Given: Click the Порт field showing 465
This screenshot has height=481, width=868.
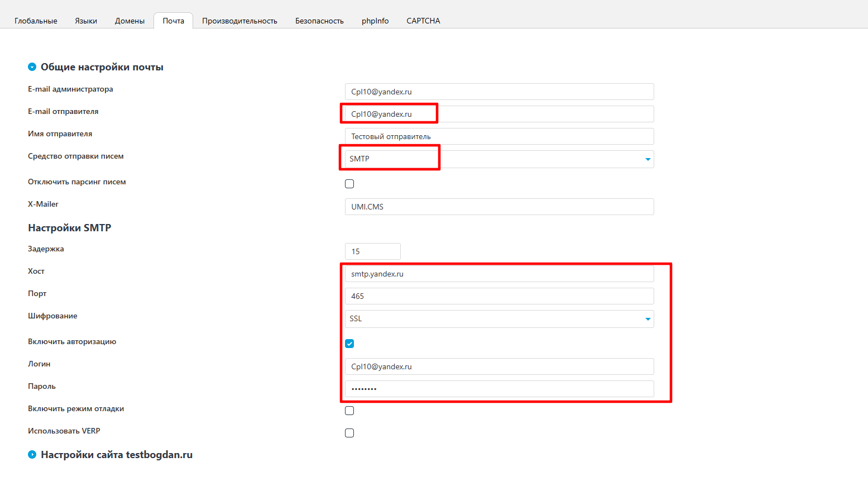Looking at the screenshot, I should (x=499, y=296).
